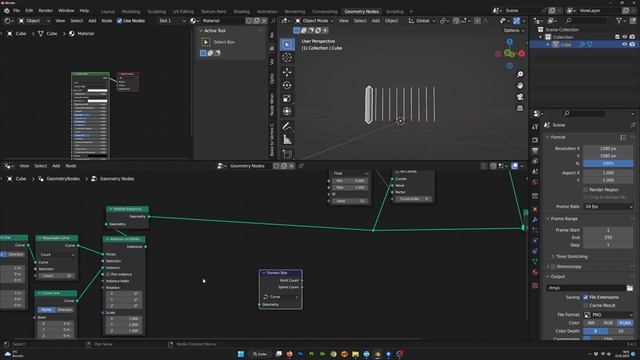This screenshot has width=640, height=360.
Task: Select the Add Cube tool
Action: pyautogui.click(x=287, y=154)
